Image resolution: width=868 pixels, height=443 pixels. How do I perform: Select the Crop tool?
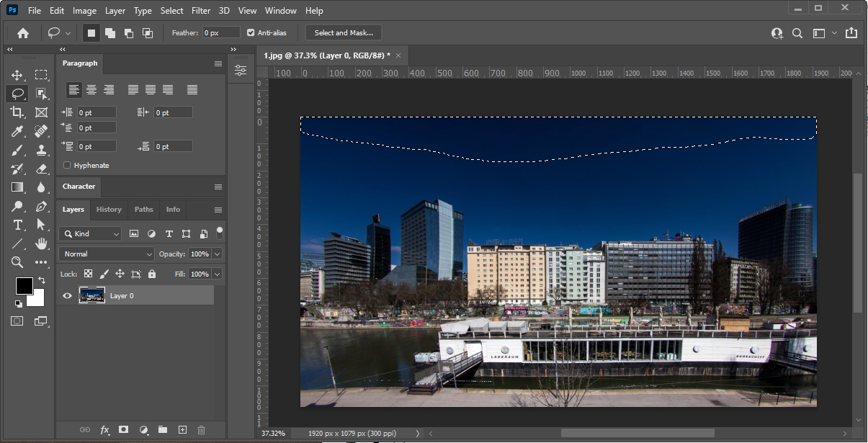coord(17,112)
